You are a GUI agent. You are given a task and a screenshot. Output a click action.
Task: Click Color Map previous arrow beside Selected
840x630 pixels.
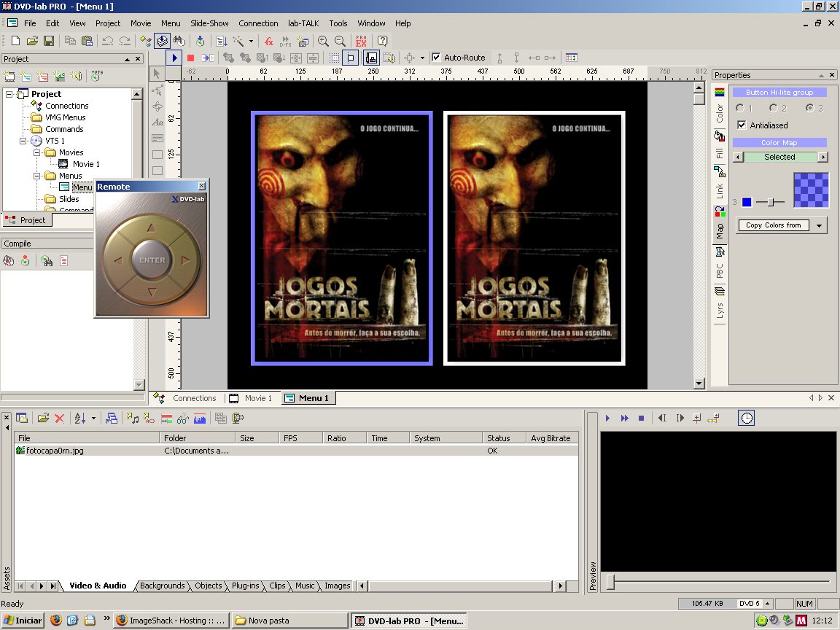(x=738, y=157)
